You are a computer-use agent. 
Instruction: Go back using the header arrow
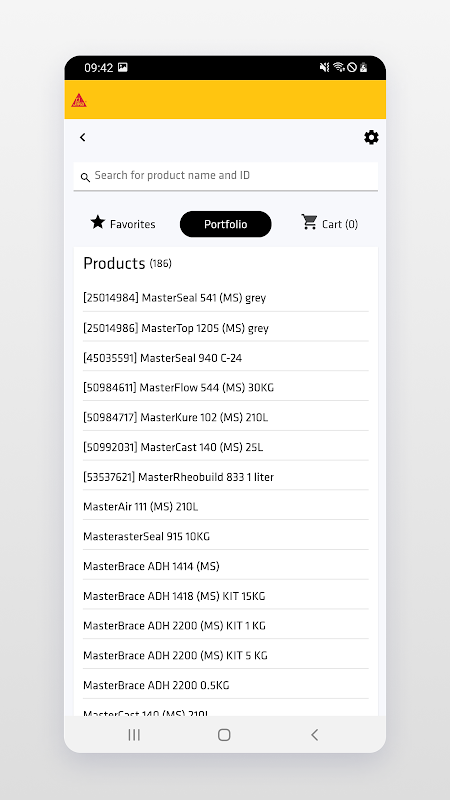click(x=83, y=137)
